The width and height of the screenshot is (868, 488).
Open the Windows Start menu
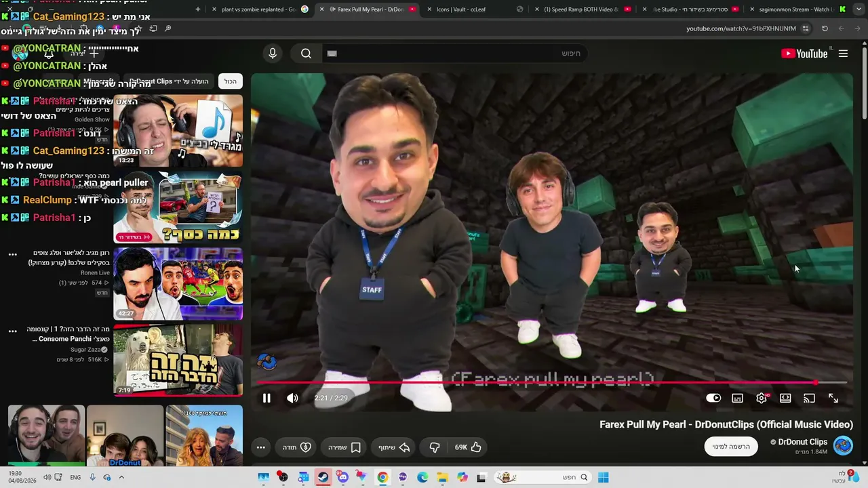603,477
